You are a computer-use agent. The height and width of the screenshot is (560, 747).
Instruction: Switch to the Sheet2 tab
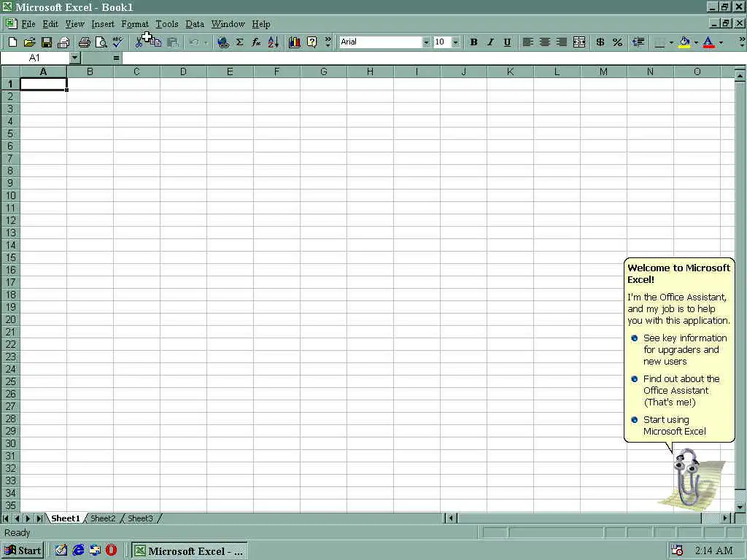103,518
